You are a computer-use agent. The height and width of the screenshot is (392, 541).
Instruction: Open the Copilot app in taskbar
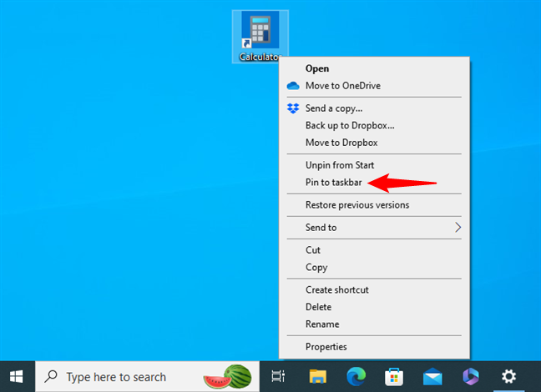point(471,376)
